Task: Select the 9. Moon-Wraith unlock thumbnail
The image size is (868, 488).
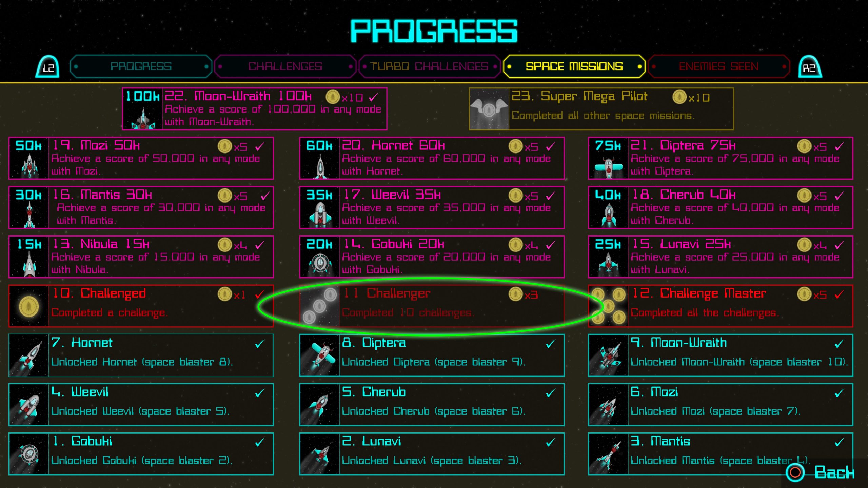Action: point(609,355)
